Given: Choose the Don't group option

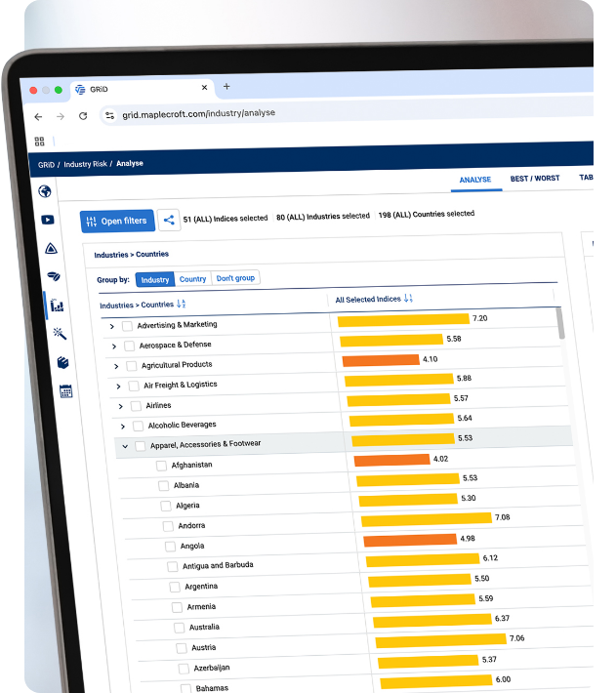Looking at the screenshot, I should coord(235,278).
